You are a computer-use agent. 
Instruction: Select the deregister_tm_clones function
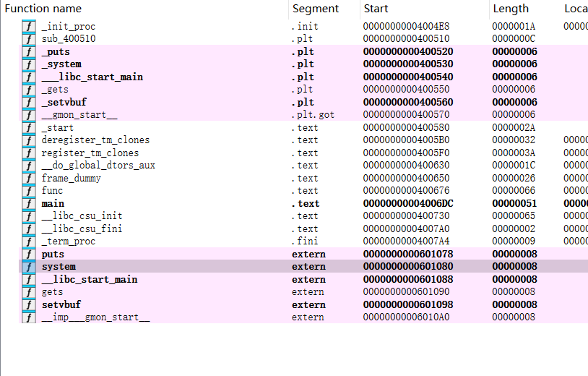point(95,140)
